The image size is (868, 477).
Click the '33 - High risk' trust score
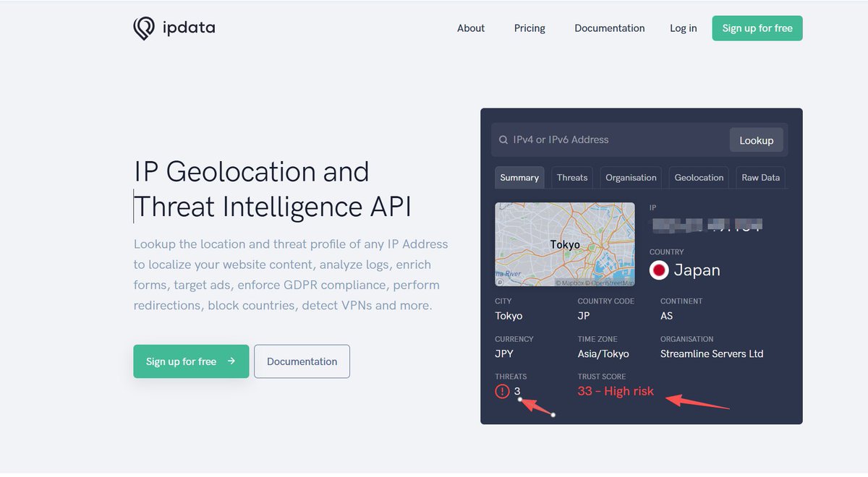[x=616, y=392]
